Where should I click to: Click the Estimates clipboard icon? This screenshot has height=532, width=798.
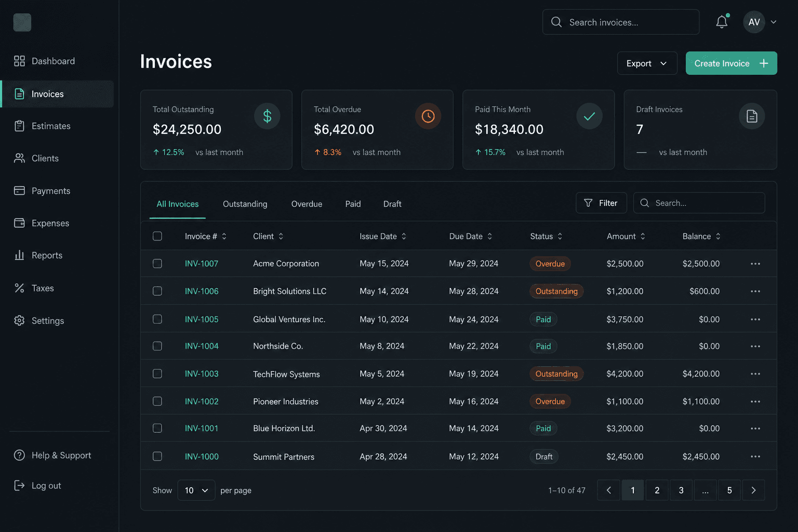click(x=19, y=126)
